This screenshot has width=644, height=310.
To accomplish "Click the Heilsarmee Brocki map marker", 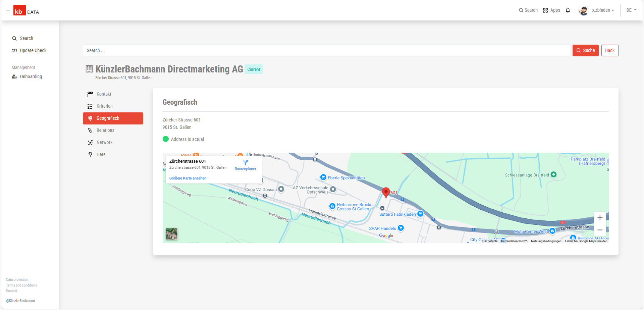I will click(x=332, y=206).
